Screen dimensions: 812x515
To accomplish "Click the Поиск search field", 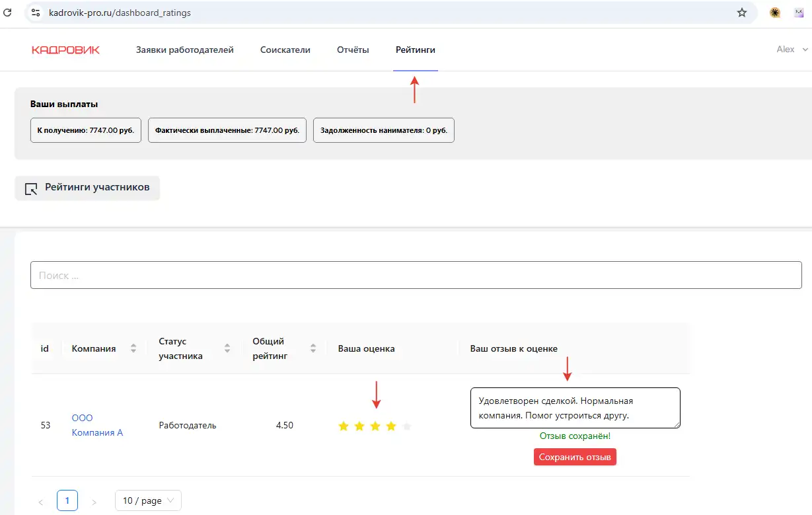I will [416, 275].
